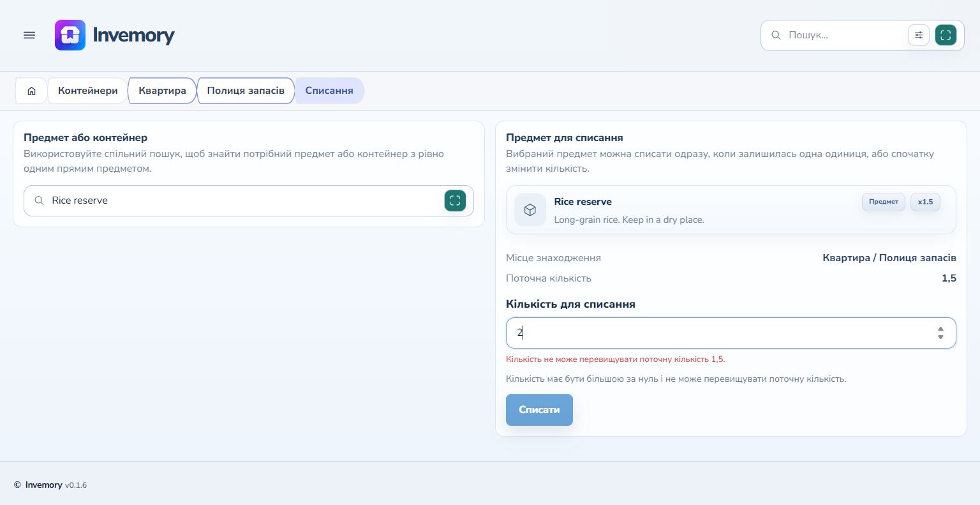The image size is (980, 505).
Task: Click the Предмет для списання heading
Action: [565, 137]
